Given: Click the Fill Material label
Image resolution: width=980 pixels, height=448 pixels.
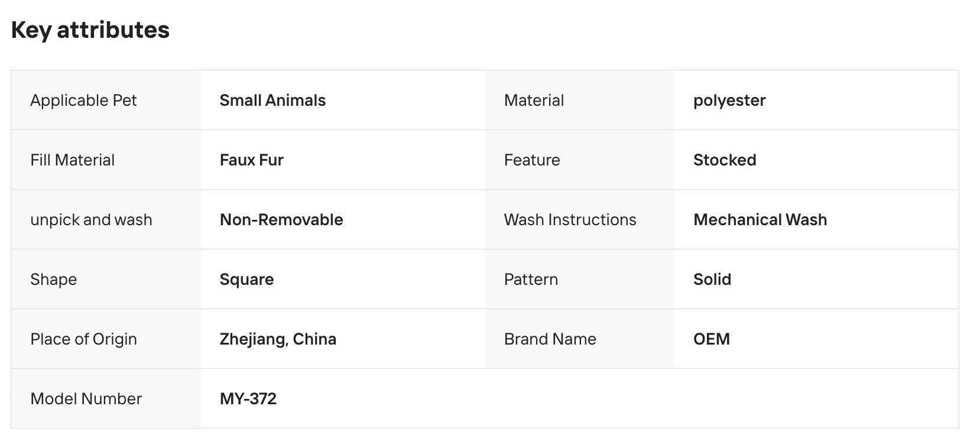Looking at the screenshot, I should pos(72,160).
